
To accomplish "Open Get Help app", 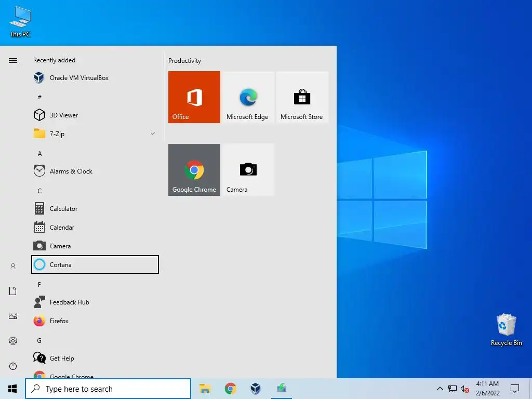I will pos(95,358).
